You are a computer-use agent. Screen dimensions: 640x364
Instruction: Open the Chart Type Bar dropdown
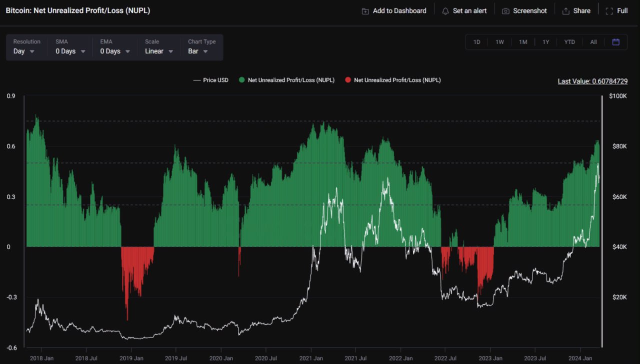(202, 47)
